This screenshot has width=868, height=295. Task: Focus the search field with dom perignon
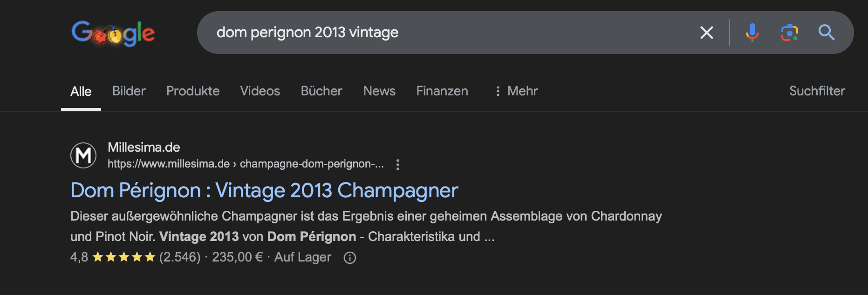[447, 33]
